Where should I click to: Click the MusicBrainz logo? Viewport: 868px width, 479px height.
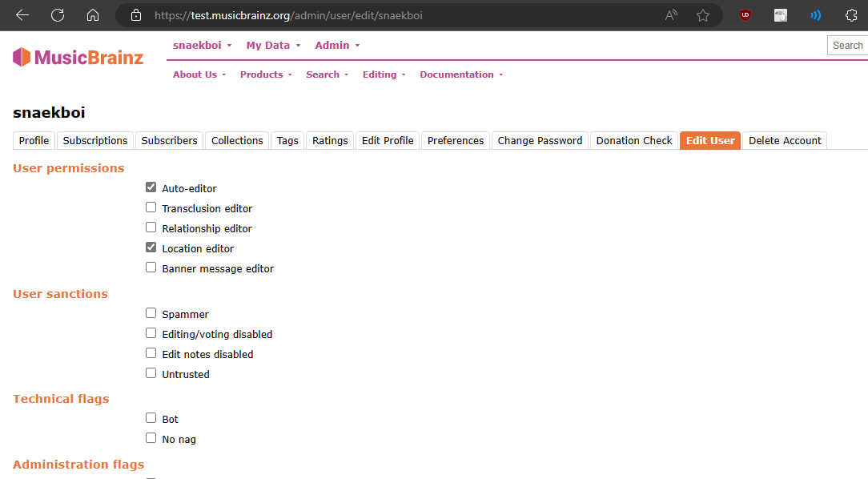[x=78, y=57]
